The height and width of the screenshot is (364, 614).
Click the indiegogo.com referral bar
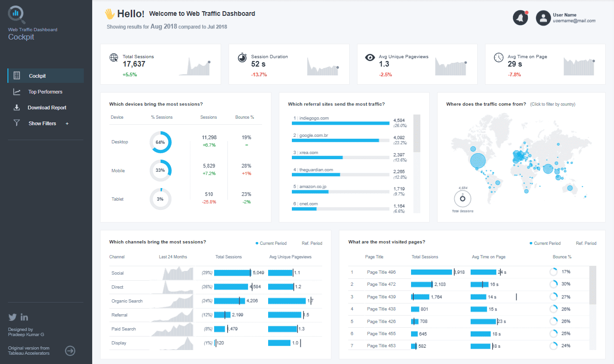click(x=340, y=123)
